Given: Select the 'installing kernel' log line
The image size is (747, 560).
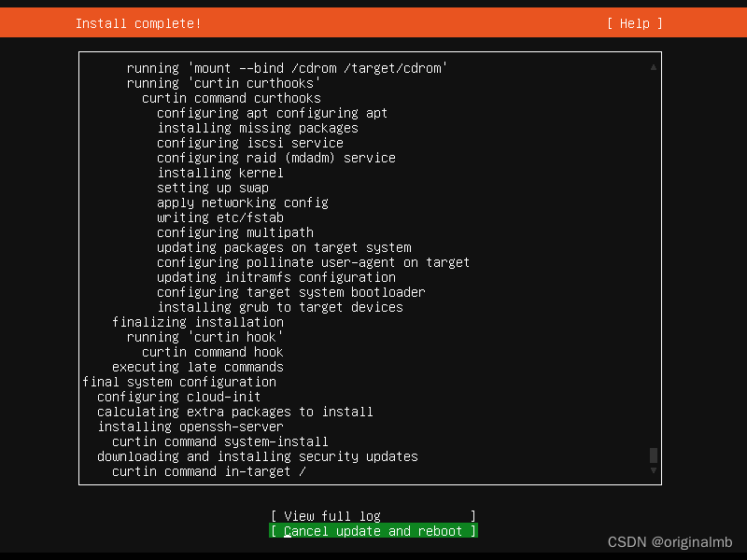Looking at the screenshot, I should point(219,172).
